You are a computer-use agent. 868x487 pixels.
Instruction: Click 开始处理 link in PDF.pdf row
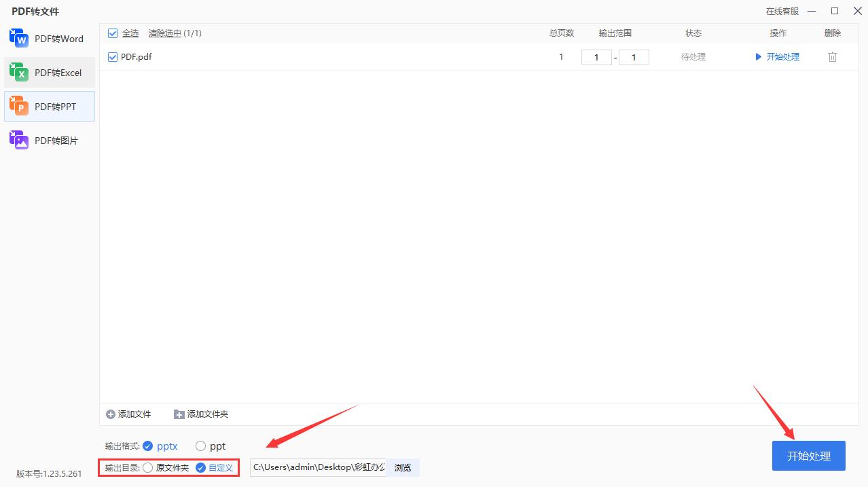783,57
